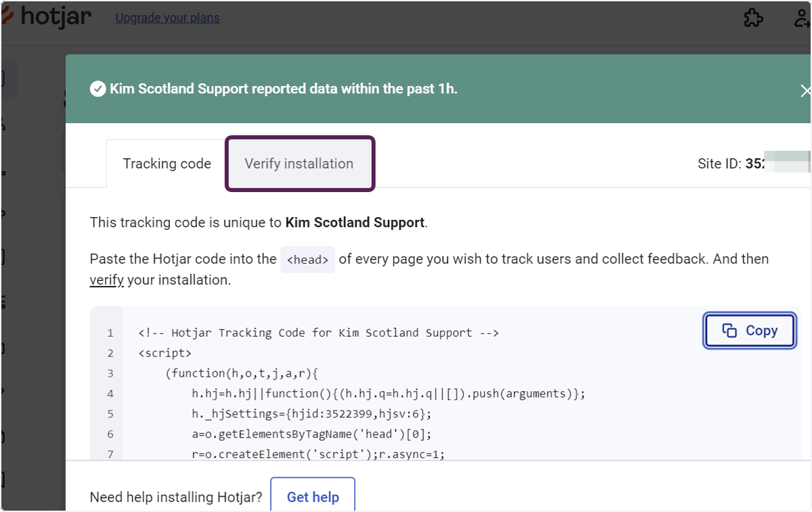Click the getElementsByTagName code line

311,434
